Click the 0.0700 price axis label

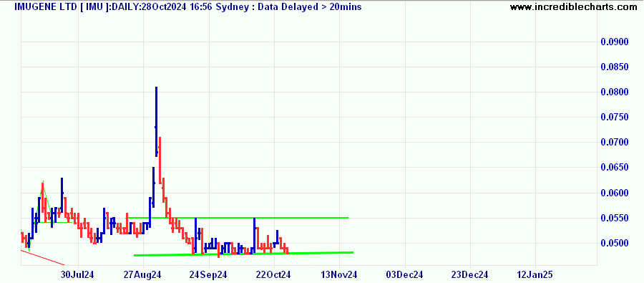(x=615, y=143)
